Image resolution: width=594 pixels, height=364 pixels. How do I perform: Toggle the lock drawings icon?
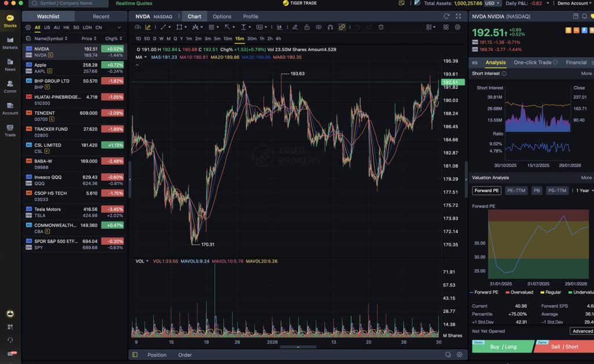(x=307, y=27)
